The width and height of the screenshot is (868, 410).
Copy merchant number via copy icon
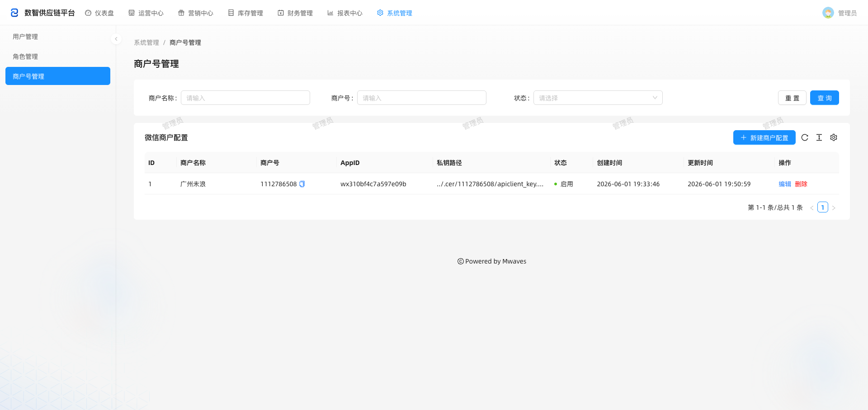[x=302, y=184]
